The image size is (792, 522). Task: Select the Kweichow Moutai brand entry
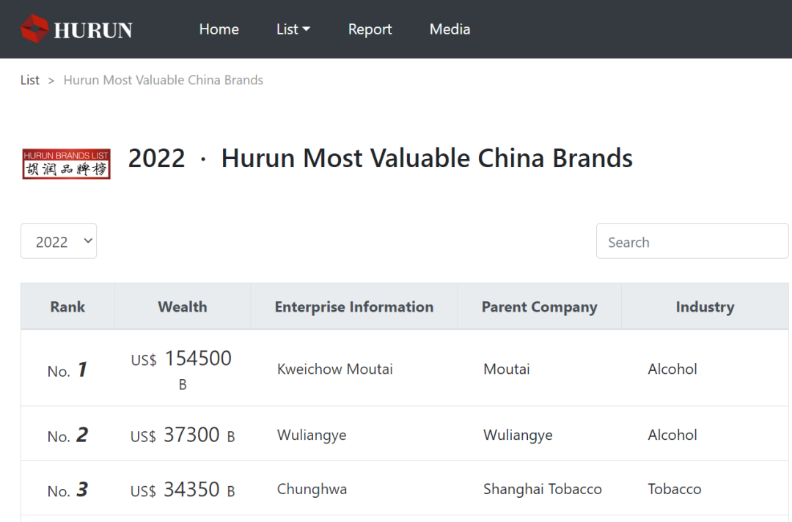pyautogui.click(x=335, y=369)
